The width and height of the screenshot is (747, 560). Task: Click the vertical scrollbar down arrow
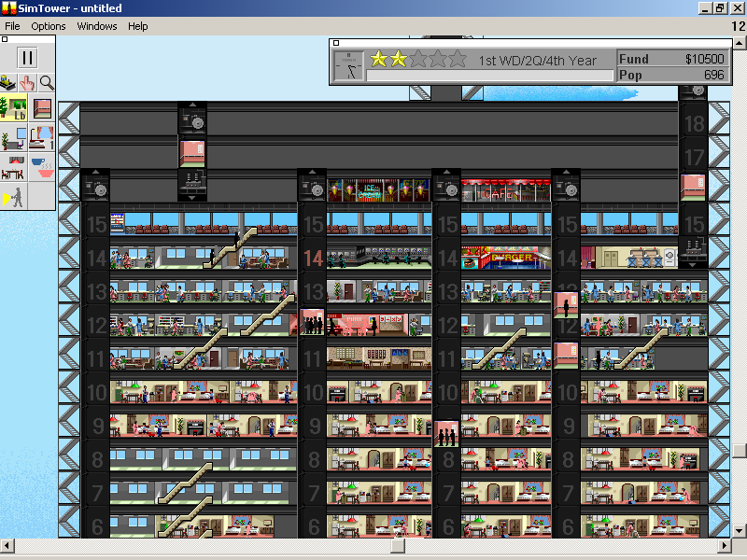pos(739,530)
